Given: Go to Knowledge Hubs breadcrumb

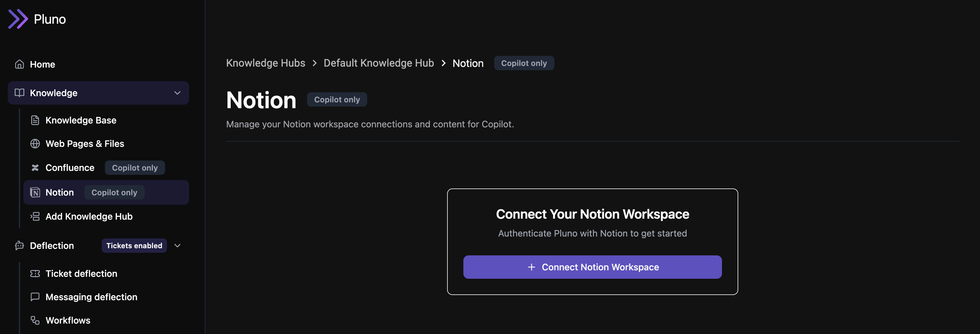Looking at the screenshot, I should [265, 63].
